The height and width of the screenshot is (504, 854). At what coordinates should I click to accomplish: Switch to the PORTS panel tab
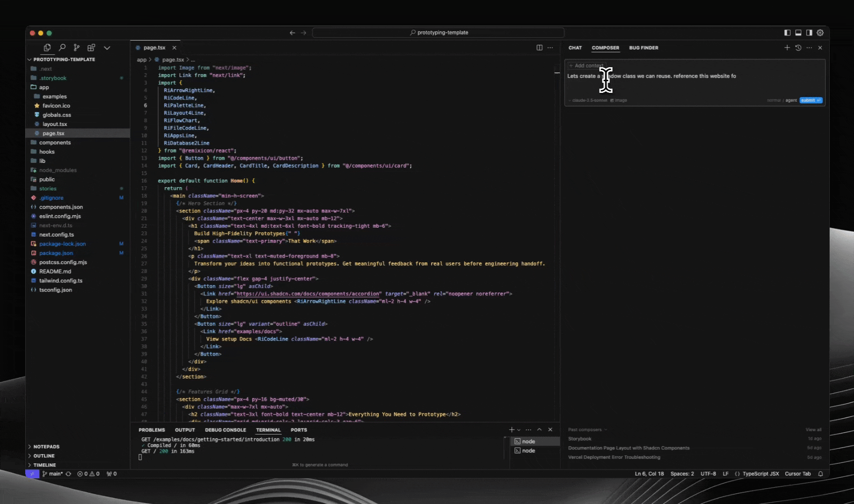tap(299, 430)
